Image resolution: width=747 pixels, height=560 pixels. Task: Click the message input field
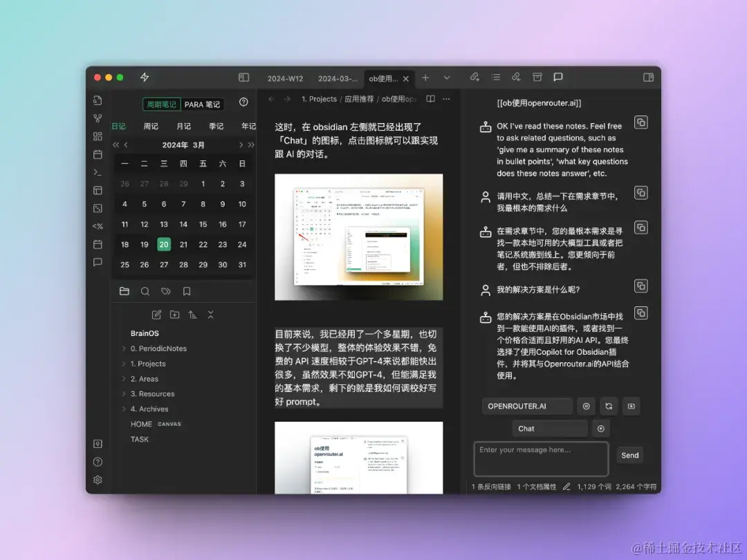coord(541,459)
